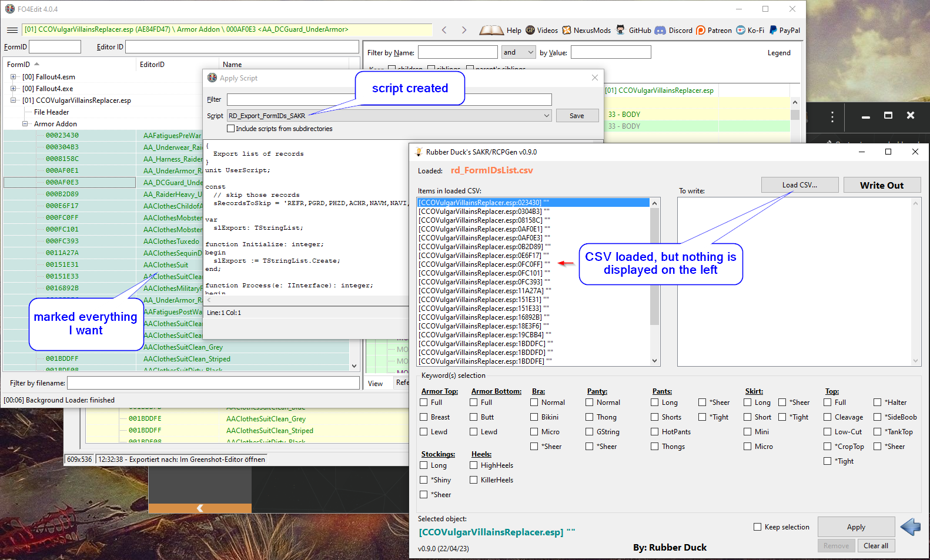Open the Videos link icon
The width and height of the screenshot is (930, 560).
click(x=530, y=30)
